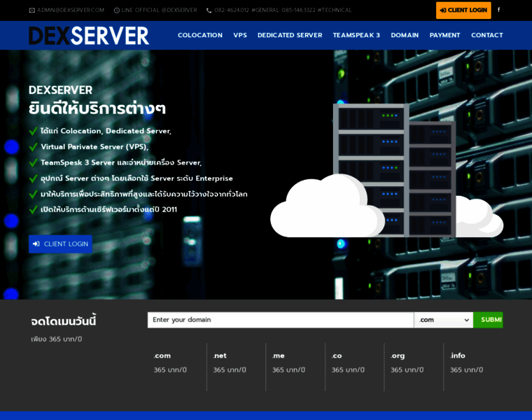
Task: Expand the .com domain extension dropdown
Action: pos(443,320)
